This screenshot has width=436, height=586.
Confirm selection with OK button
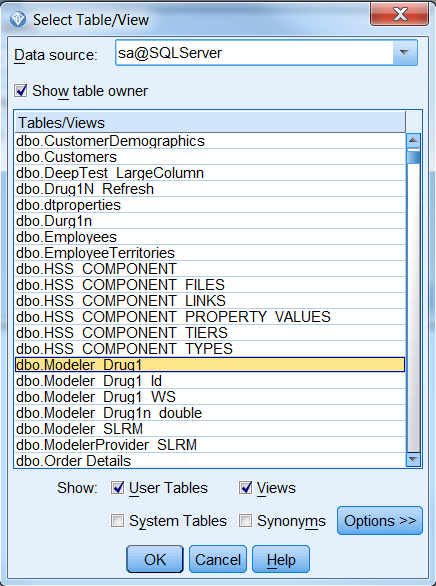[155, 559]
